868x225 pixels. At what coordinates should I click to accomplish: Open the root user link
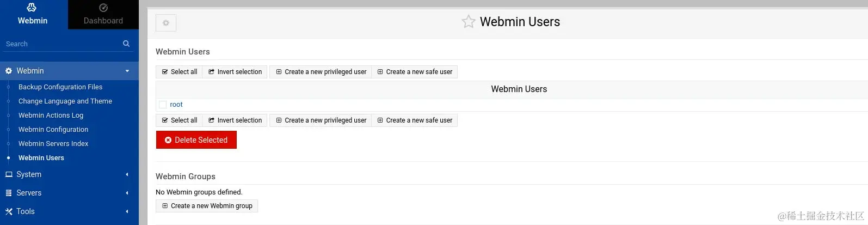(176, 105)
